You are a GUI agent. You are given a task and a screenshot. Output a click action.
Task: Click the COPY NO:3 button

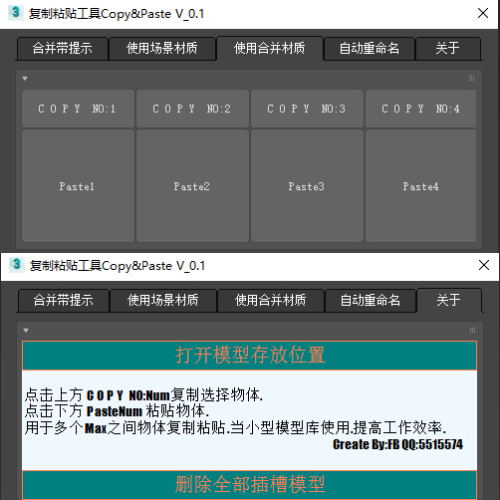coord(307,109)
